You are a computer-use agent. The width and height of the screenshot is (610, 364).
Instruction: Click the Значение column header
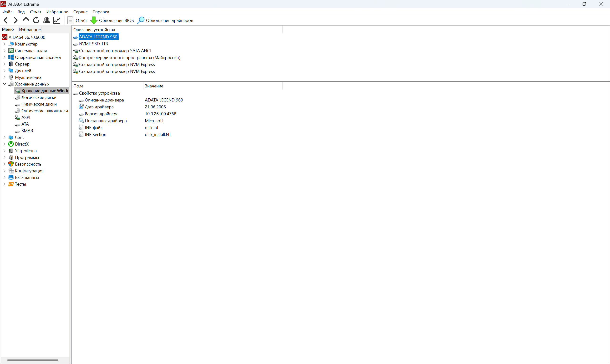point(154,86)
